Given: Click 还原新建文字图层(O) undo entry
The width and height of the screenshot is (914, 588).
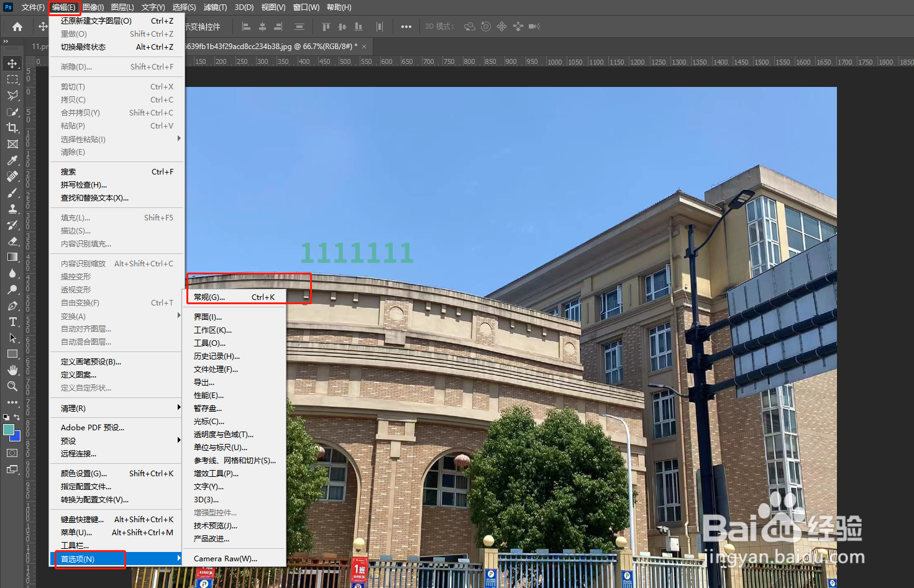Looking at the screenshot, I should 117,20.
